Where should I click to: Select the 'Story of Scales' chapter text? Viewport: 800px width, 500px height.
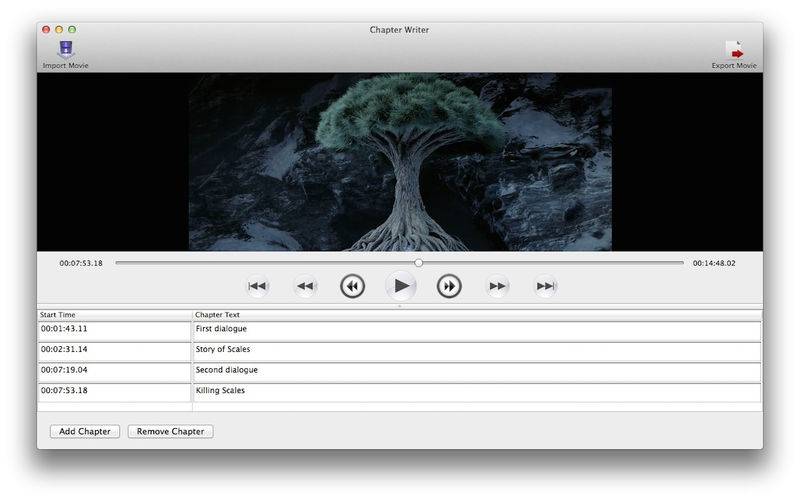pos(223,349)
